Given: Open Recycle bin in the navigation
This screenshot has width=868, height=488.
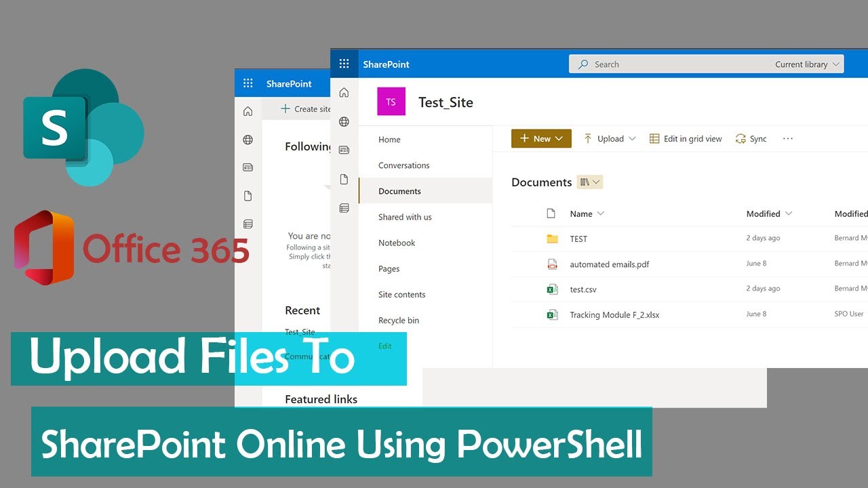Looking at the screenshot, I should tap(399, 320).
